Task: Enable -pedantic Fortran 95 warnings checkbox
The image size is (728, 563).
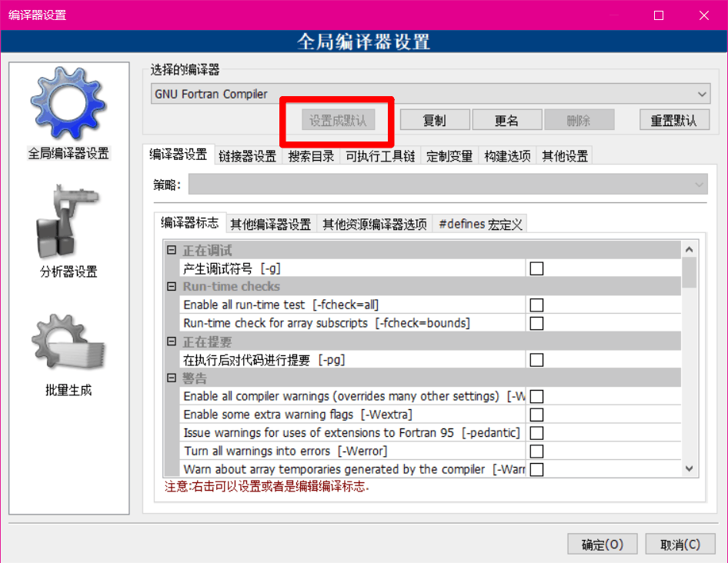Action: coord(536,432)
